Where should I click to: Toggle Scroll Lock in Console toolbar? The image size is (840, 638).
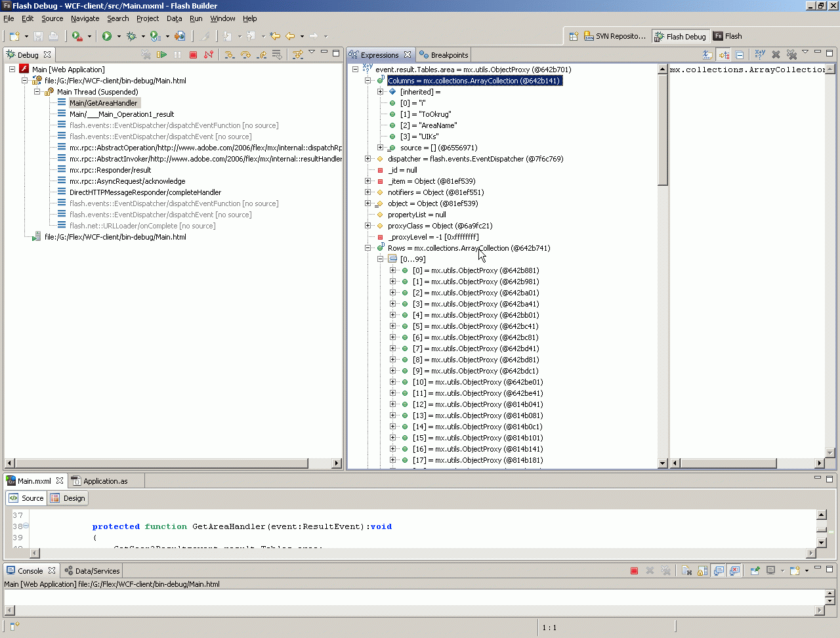(x=702, y=570)
